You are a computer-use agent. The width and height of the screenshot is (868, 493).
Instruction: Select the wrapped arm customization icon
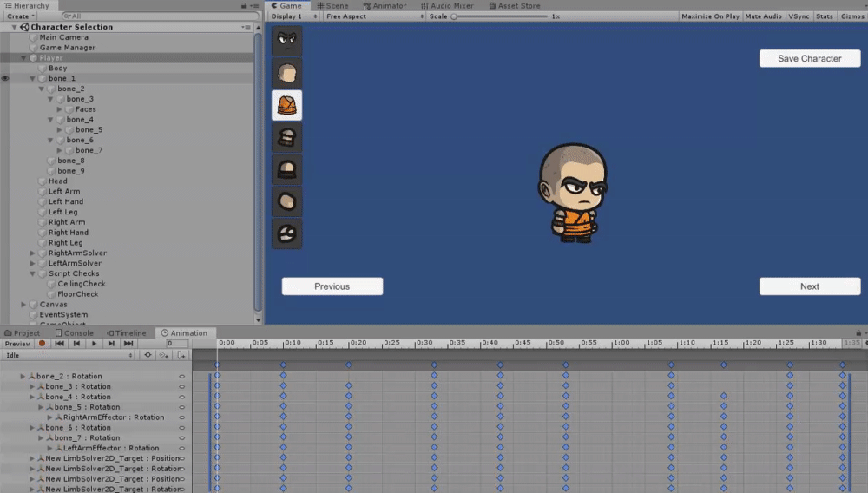pos(286,137)
